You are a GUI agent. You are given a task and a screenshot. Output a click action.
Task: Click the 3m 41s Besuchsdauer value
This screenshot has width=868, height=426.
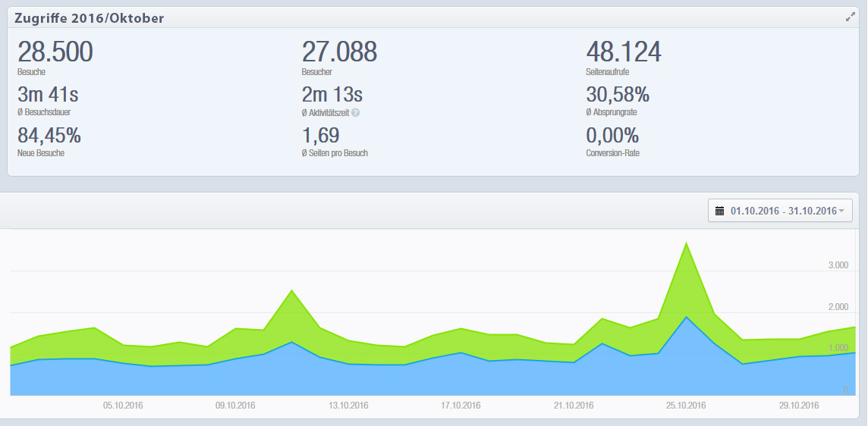(48, 96)
